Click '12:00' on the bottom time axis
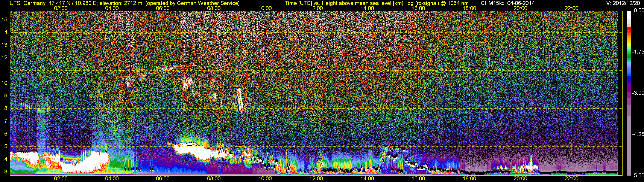The image size is (644, 182). (316, 179)
